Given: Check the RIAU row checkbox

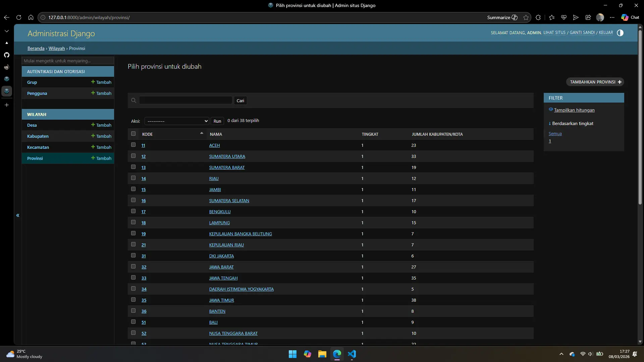Looking at the screenshot, I should (133, 178).
